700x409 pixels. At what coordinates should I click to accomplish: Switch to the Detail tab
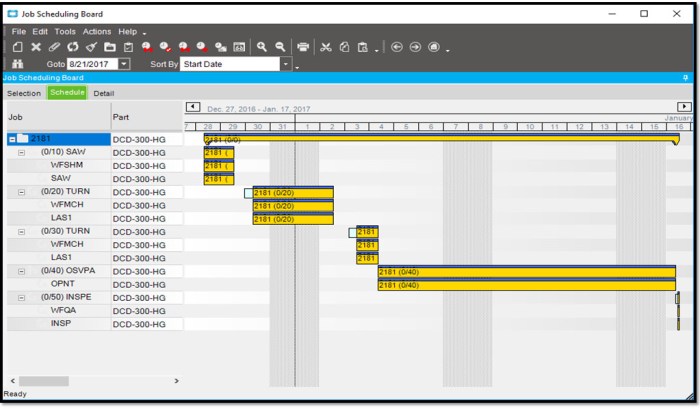point(104,93)
